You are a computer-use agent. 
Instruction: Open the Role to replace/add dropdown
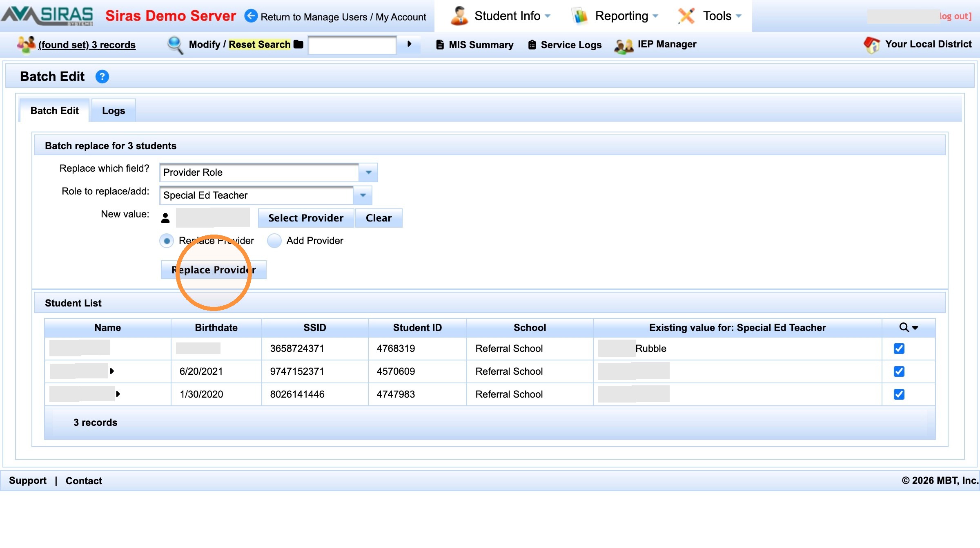[363, 195]
